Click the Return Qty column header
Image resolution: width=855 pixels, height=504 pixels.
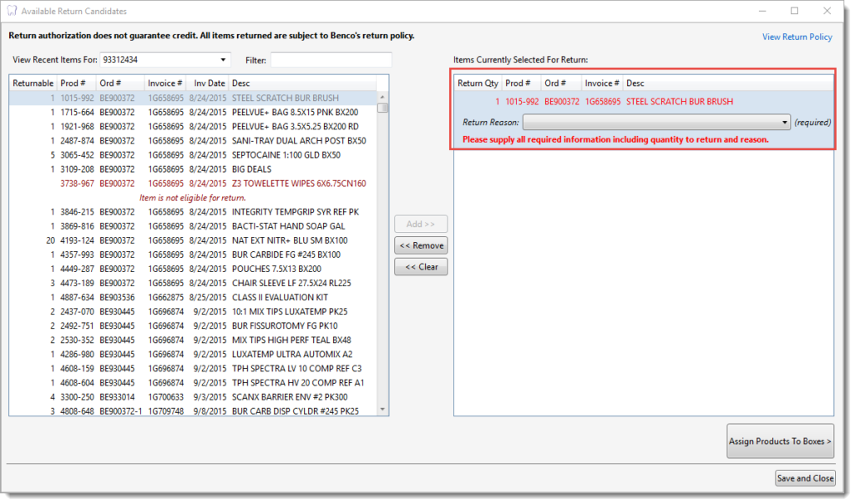point(478,83)
